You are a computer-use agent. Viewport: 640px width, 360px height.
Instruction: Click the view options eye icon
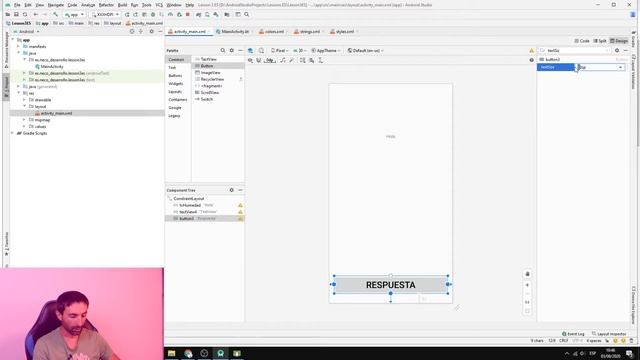tap(250, 60)
